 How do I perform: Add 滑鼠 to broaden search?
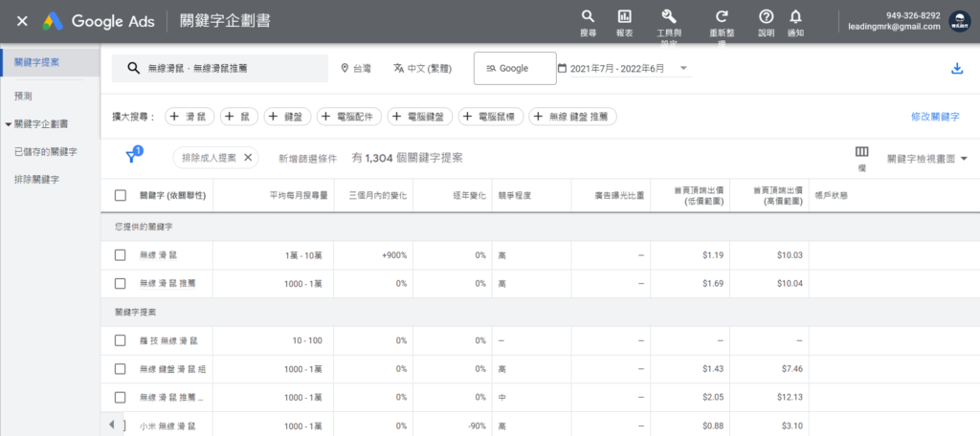click(190, 117)
